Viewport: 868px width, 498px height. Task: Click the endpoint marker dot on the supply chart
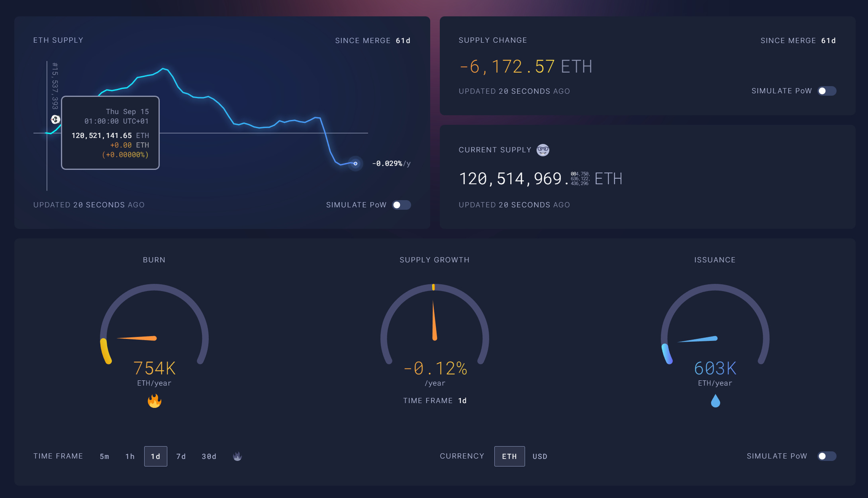[355, 163]
